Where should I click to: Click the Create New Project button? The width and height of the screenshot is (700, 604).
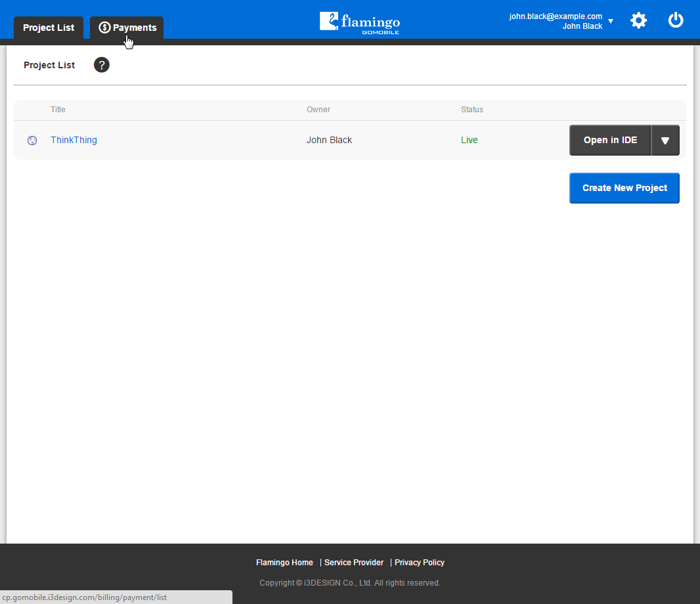[x=624, y=188]
